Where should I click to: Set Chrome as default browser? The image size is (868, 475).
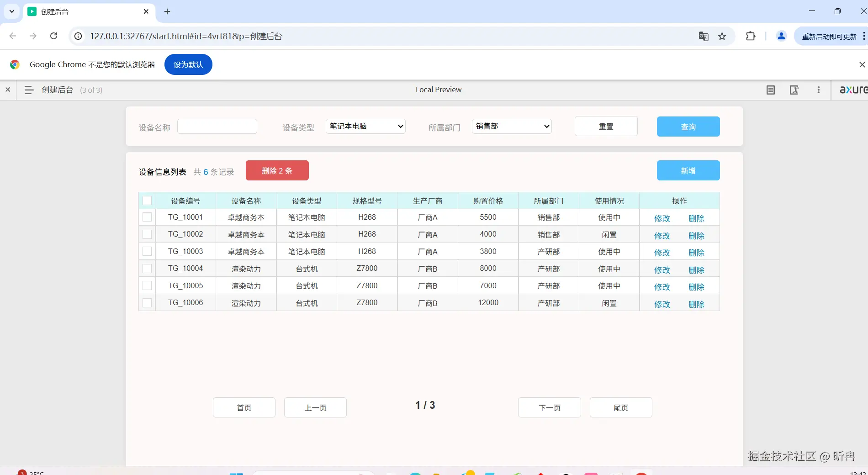click(188, 64)
